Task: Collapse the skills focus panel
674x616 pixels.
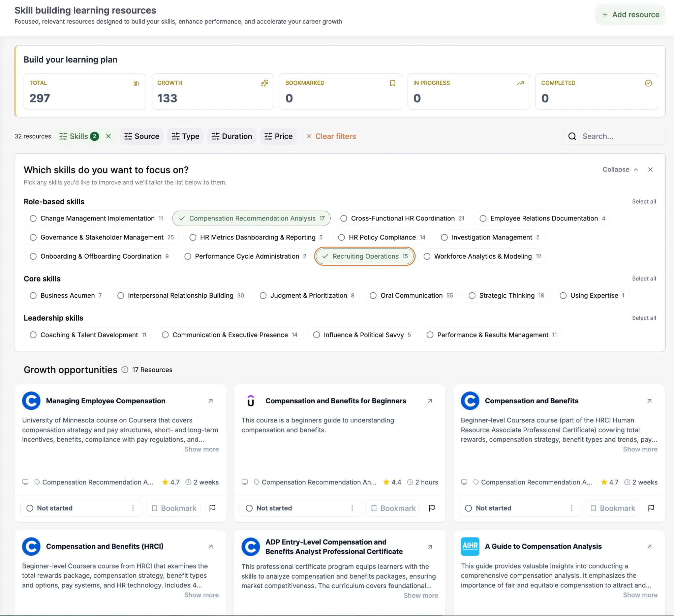Action: (x=620, y=170)
